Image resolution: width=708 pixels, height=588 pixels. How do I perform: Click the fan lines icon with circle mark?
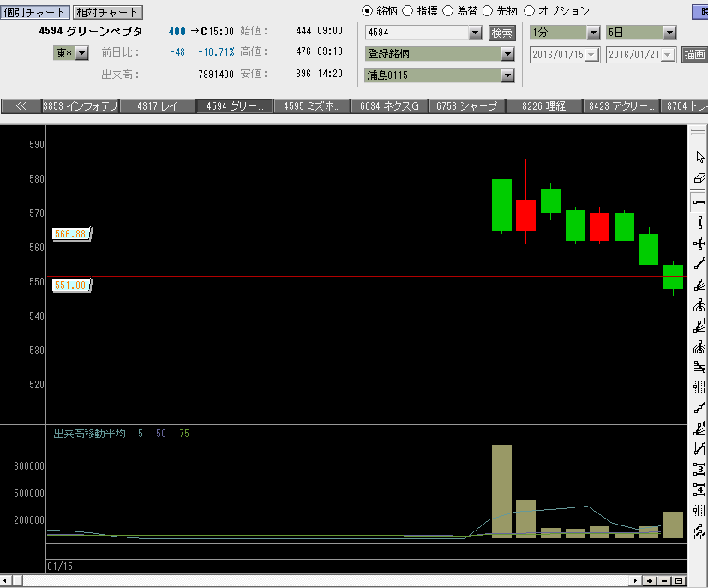[x=699, y=428]
